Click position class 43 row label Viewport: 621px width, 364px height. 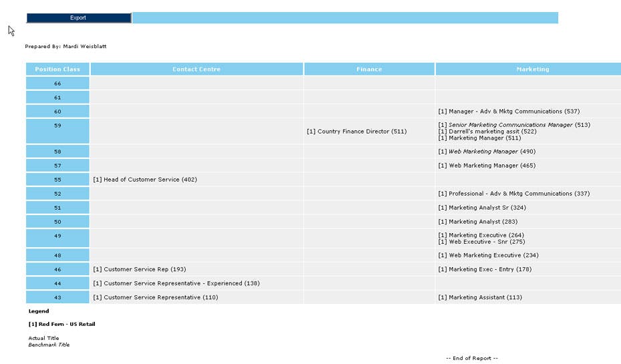57,297
